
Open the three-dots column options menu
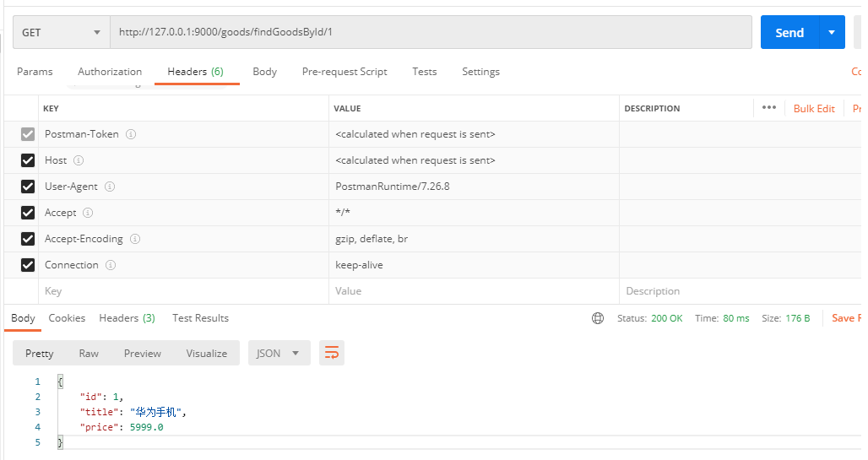click(x=769, y=107)
